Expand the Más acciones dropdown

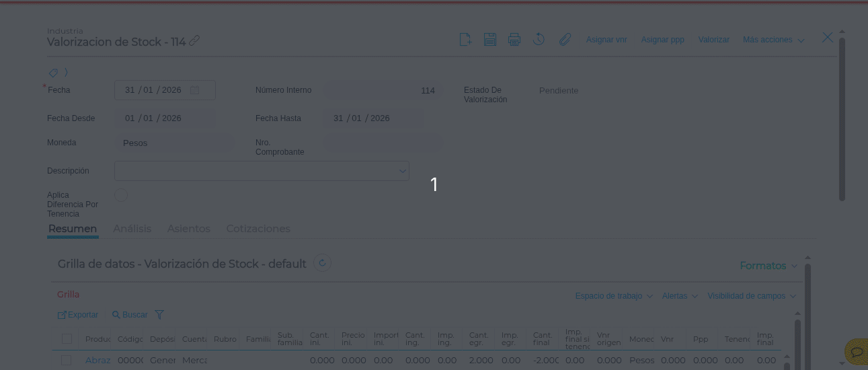(x=773, y=40)
